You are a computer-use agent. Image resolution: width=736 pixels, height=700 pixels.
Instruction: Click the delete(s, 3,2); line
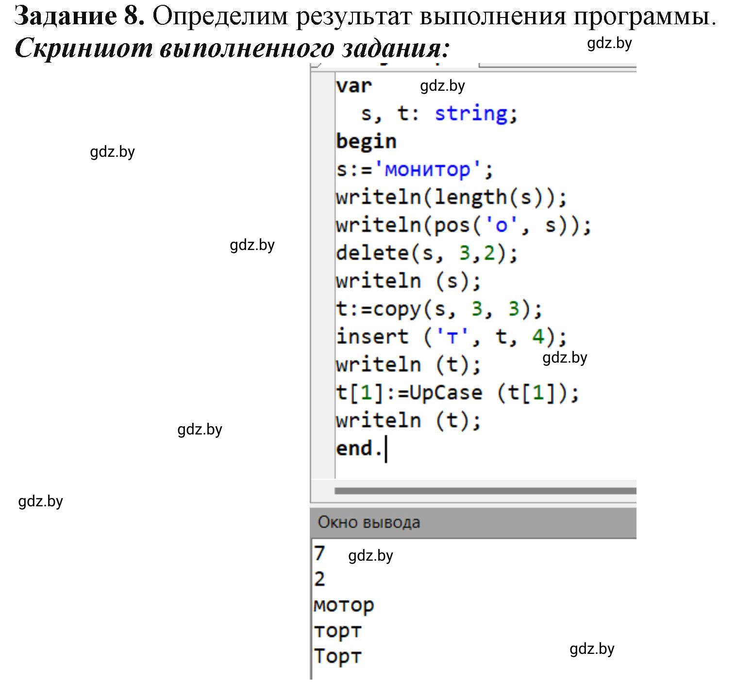pos(427,253)
